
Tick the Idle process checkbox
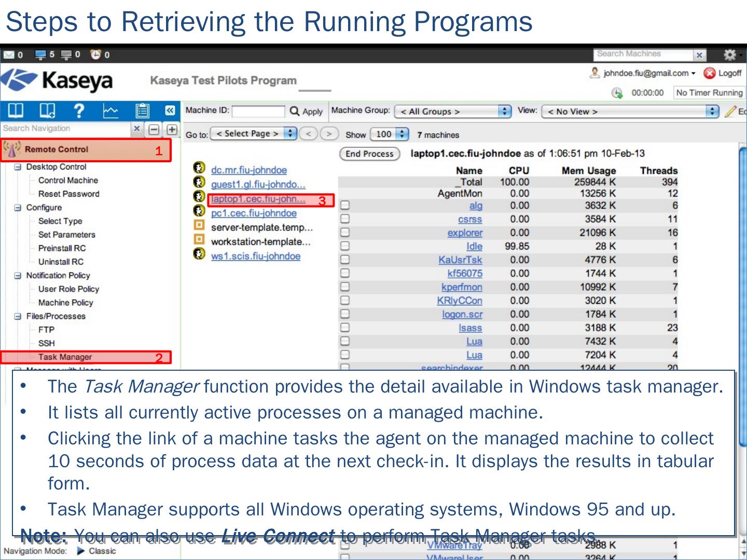click(x=345, y=246)
